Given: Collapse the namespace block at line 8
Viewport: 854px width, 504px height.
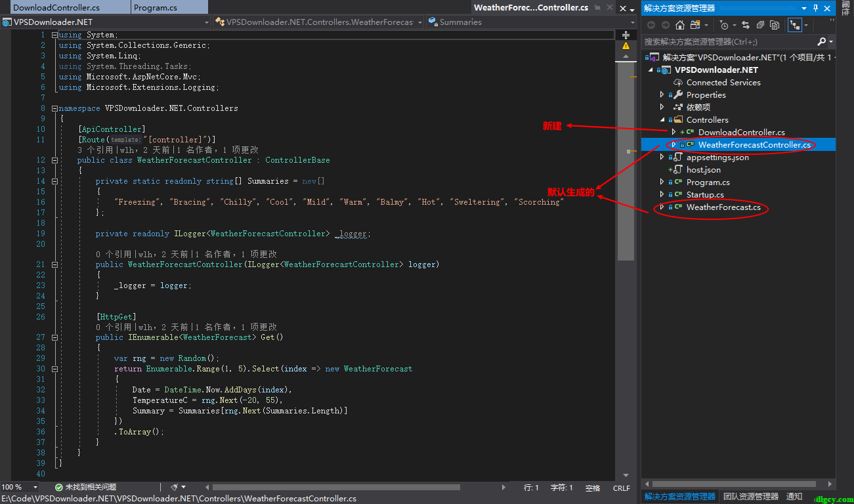Looking at the screenshot, I should pos(54,108).
